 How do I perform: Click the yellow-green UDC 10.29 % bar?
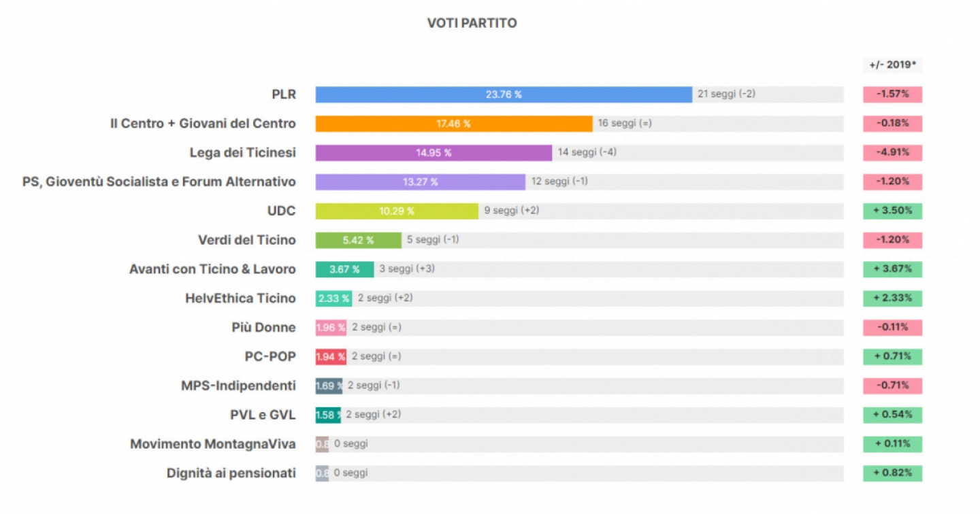[x=397, y=211]
